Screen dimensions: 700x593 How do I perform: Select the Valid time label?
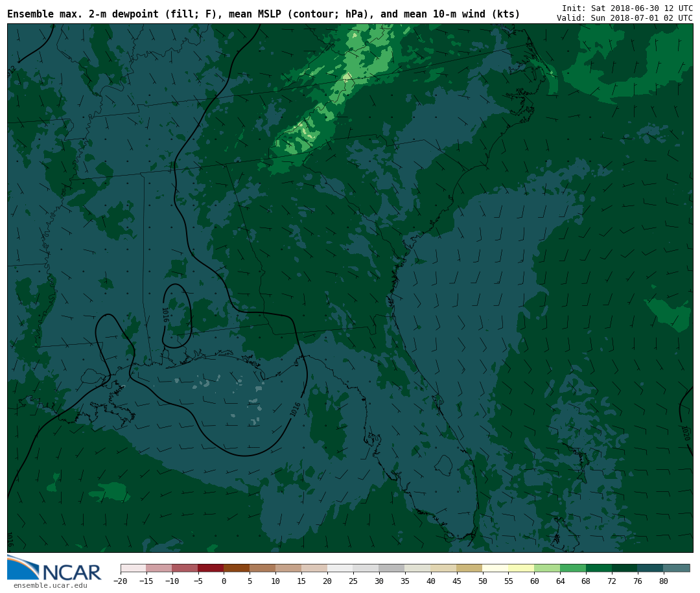point(624,18)
